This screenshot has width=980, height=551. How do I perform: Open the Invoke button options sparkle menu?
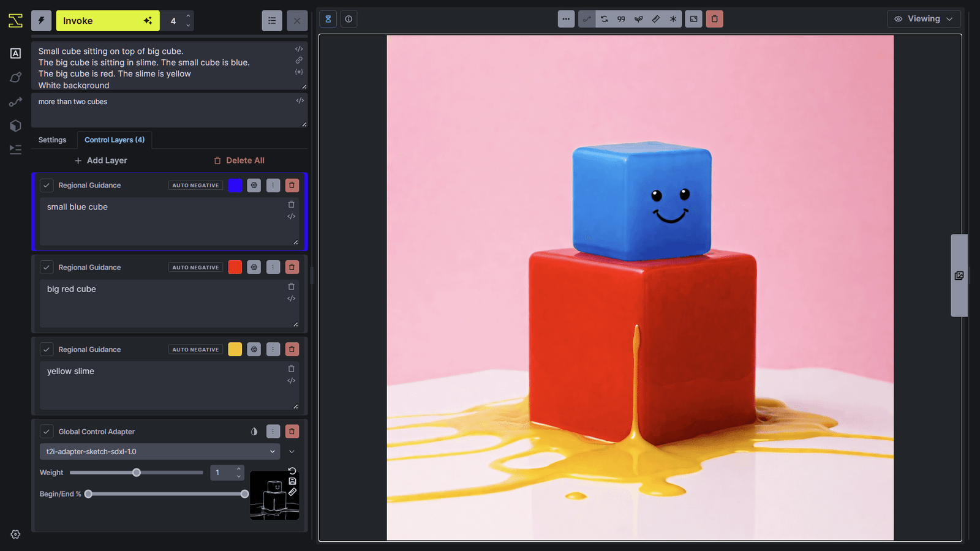pos(148,21)
